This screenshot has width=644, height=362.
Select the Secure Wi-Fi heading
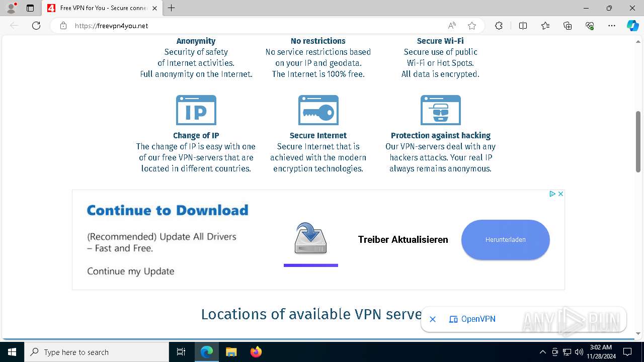coord(440,41)
